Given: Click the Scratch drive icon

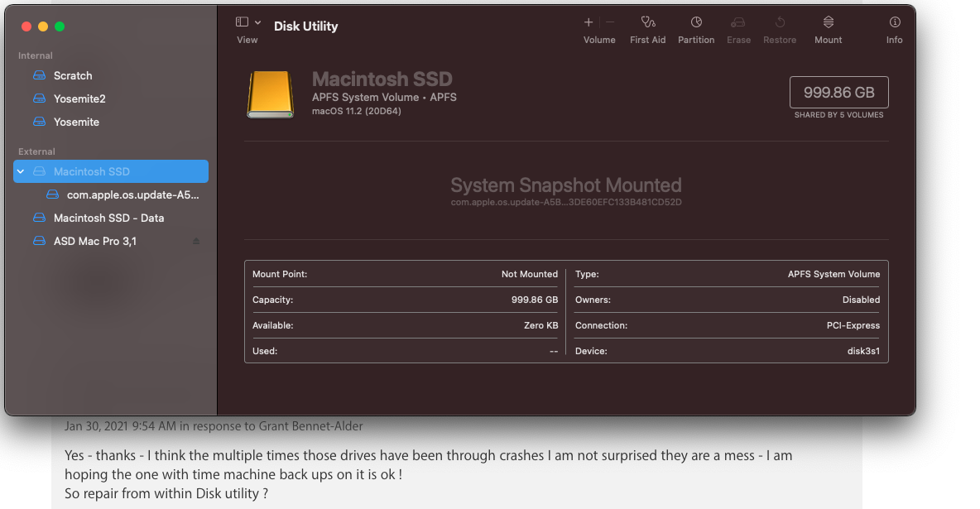Looking at the screenshot, I should coord(40,75).
